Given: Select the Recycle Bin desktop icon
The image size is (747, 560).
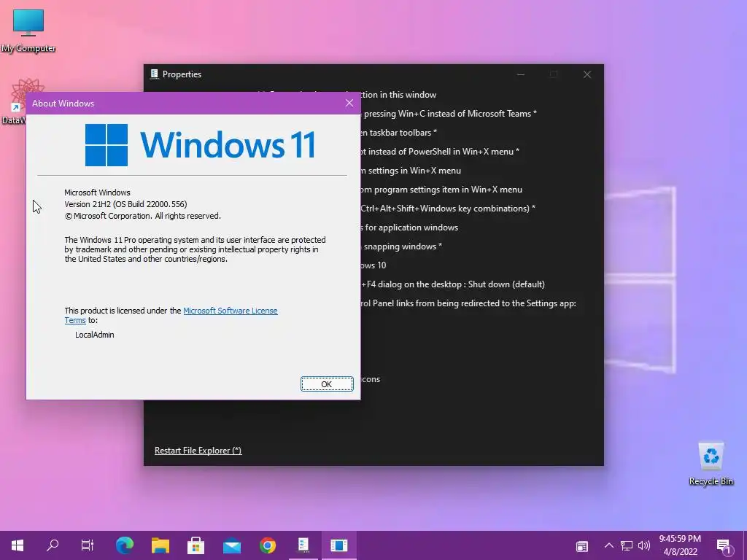Looking at the screenshot, I should coord(711,463).
